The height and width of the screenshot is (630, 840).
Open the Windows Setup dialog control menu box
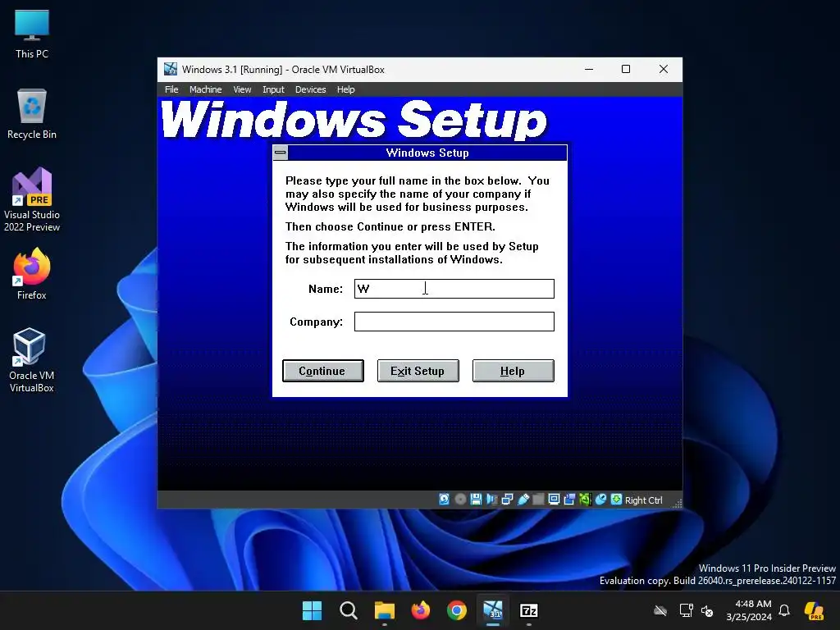click(x=281, y=153)
